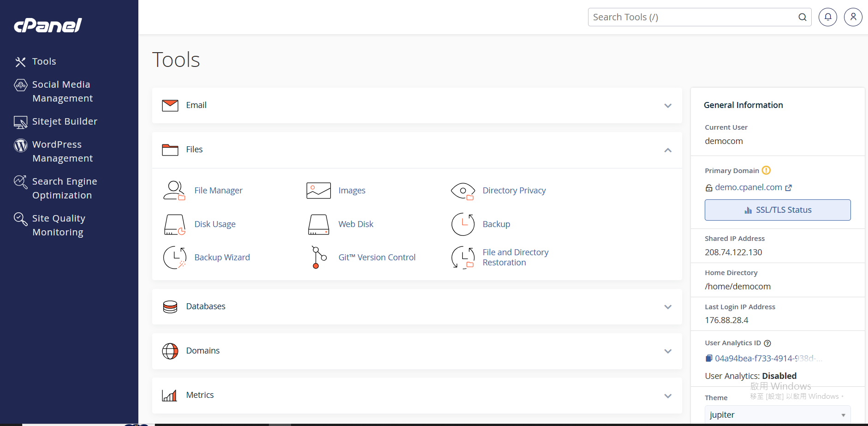Select WordPress Management in the sidebar
This screenshot has width=868, height=426.
coord(62,151)
